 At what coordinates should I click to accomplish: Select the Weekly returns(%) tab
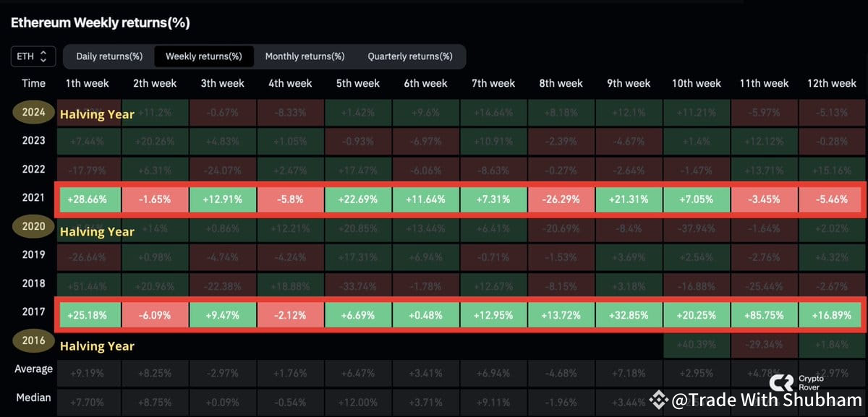(x=203, y=56)
